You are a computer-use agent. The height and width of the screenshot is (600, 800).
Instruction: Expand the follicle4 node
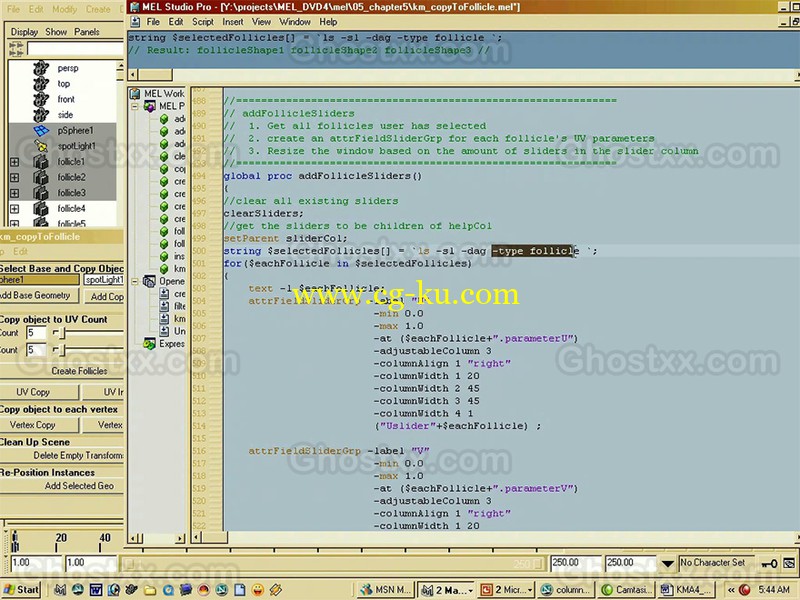tap(14, 209)
